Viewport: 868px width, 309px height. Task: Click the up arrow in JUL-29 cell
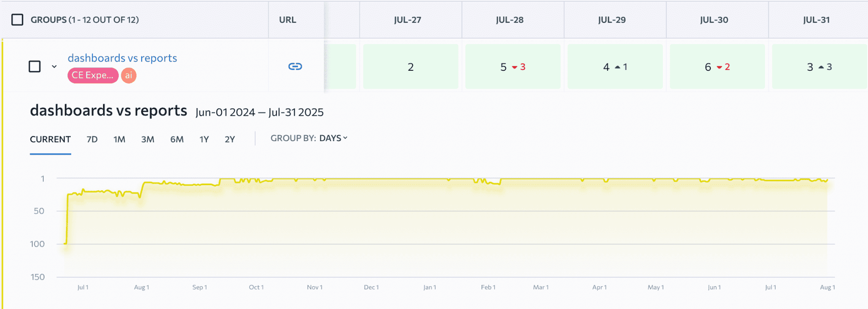(618, 67)
